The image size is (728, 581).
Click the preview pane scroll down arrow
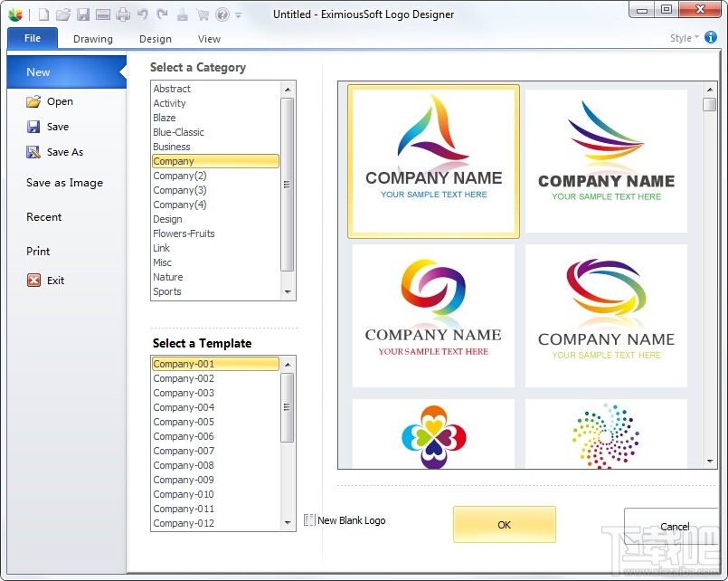point(710,461)
